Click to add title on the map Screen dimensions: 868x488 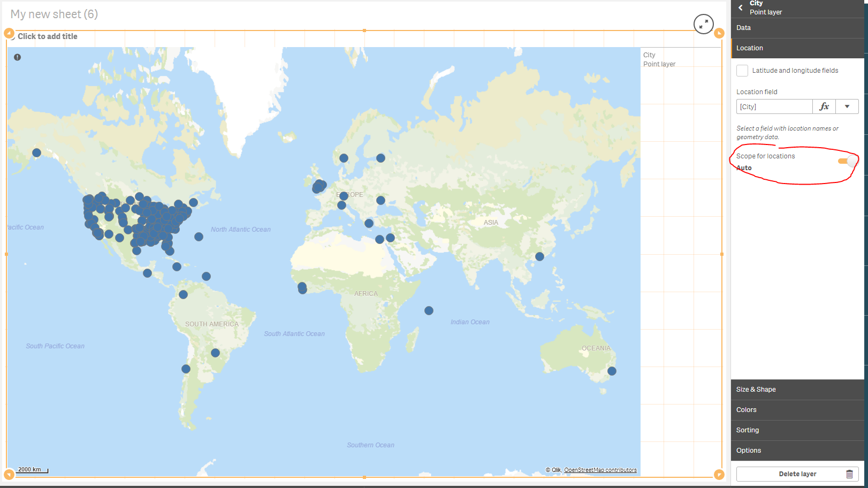coord(48,36)
